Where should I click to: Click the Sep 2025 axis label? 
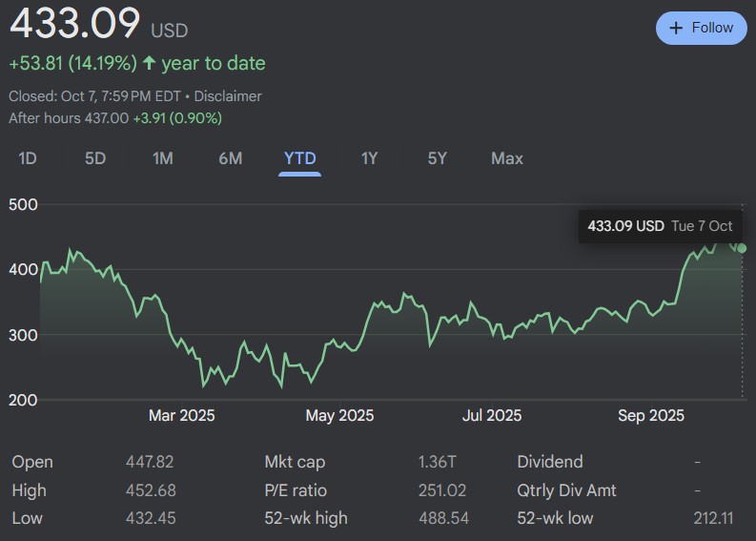(x=651, y=415)
